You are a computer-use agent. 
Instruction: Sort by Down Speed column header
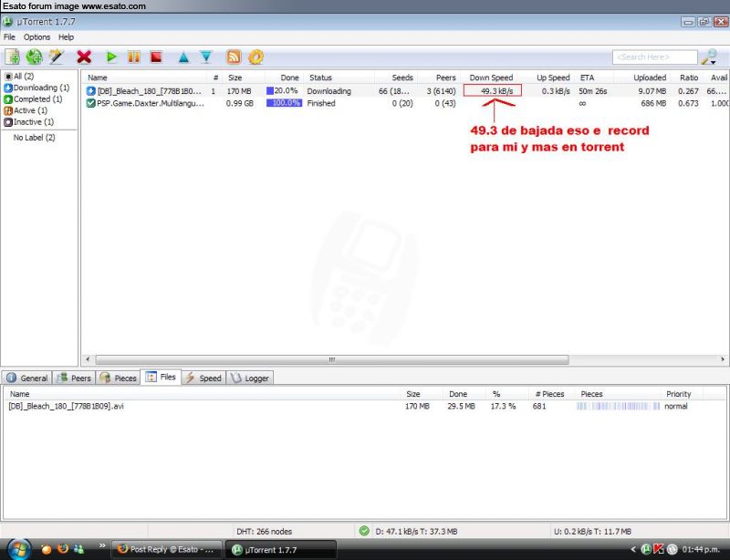[x=491, y=78]
